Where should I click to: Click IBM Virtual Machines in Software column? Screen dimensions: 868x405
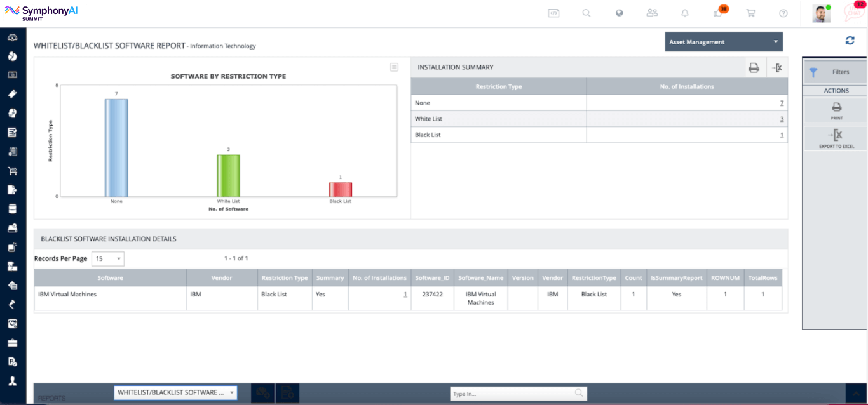point(67,295)
